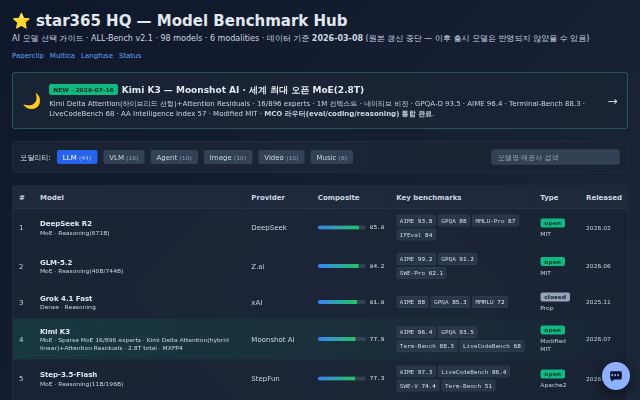Click the closed badge for Grok 4.1 Fast

[555, 297]
